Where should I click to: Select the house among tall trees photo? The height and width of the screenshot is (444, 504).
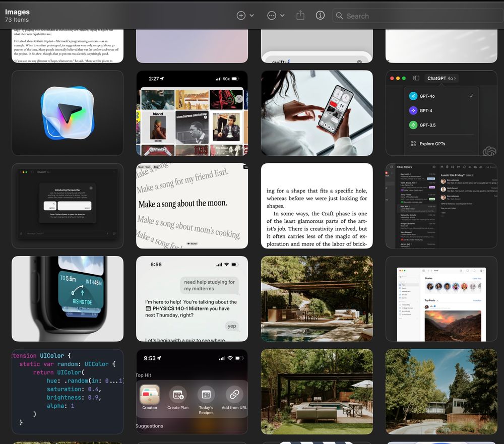coord(442,392)
